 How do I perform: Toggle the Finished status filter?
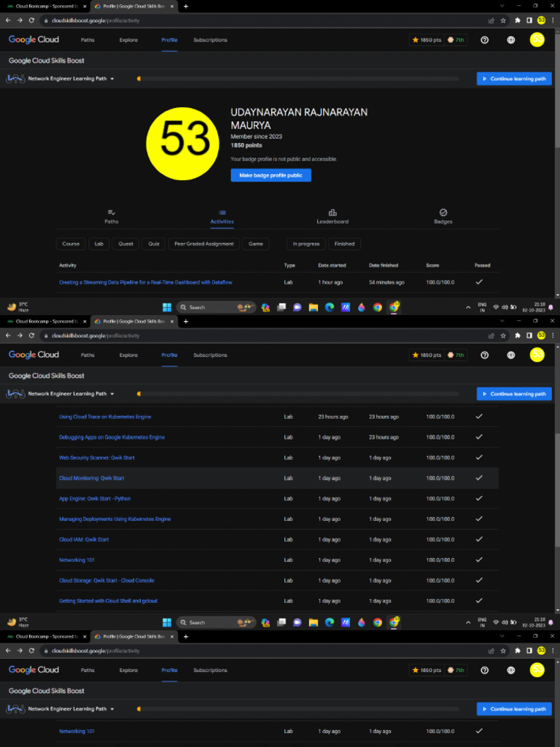click(344, 244)
